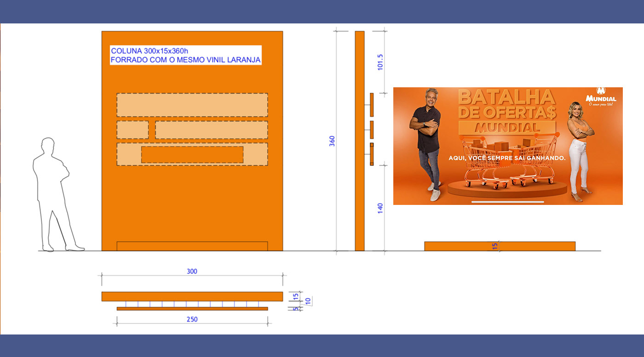The image size is (644, 357).
Task: Click the thin lower bar in plan view
Action: pyautogui.click(x=192, y=309)
